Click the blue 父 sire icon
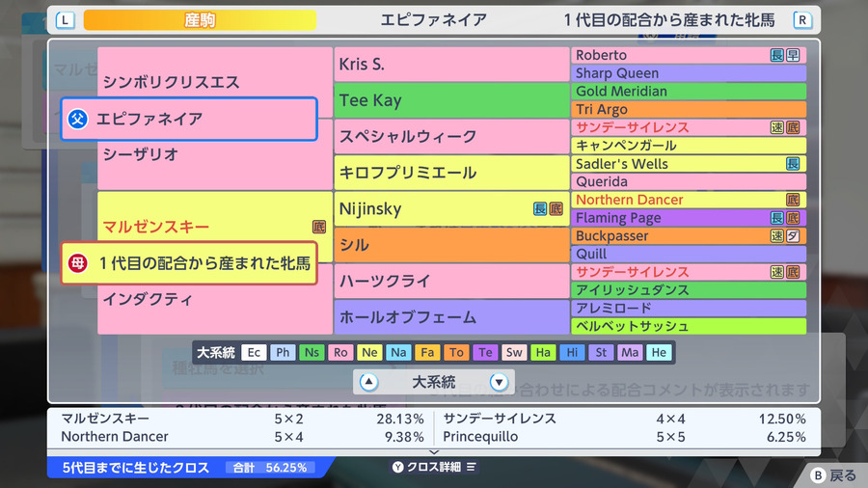This screenshot has height=488, width=868. tap(77, 119)
